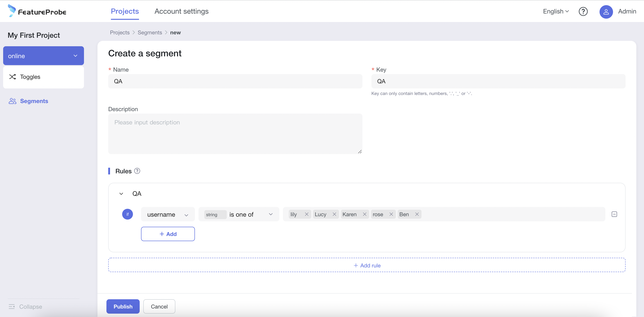Click the Add rule dashed button
The image size is (644, 317).
366,265
